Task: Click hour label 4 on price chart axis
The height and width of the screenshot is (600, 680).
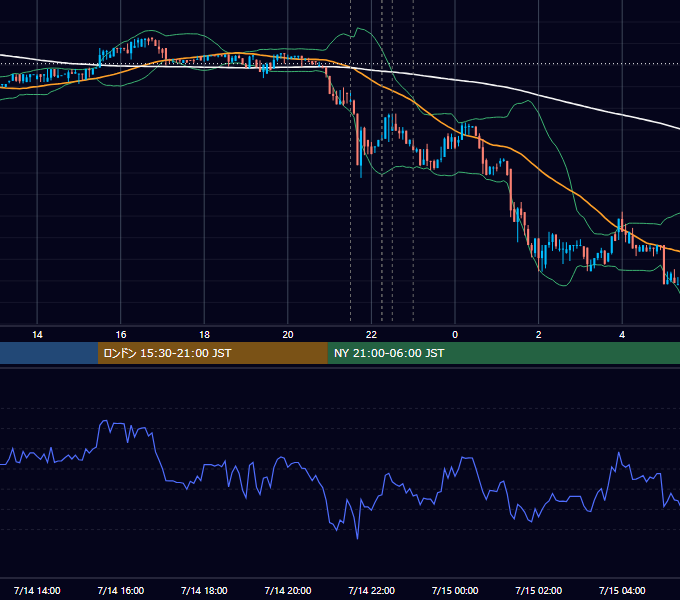Action: (x=622, y=335)
